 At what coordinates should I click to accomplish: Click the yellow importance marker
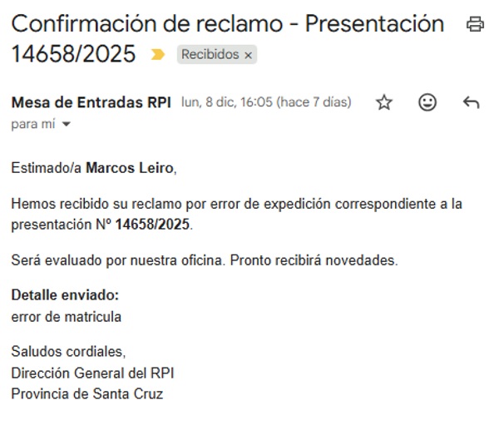[157, 55]
